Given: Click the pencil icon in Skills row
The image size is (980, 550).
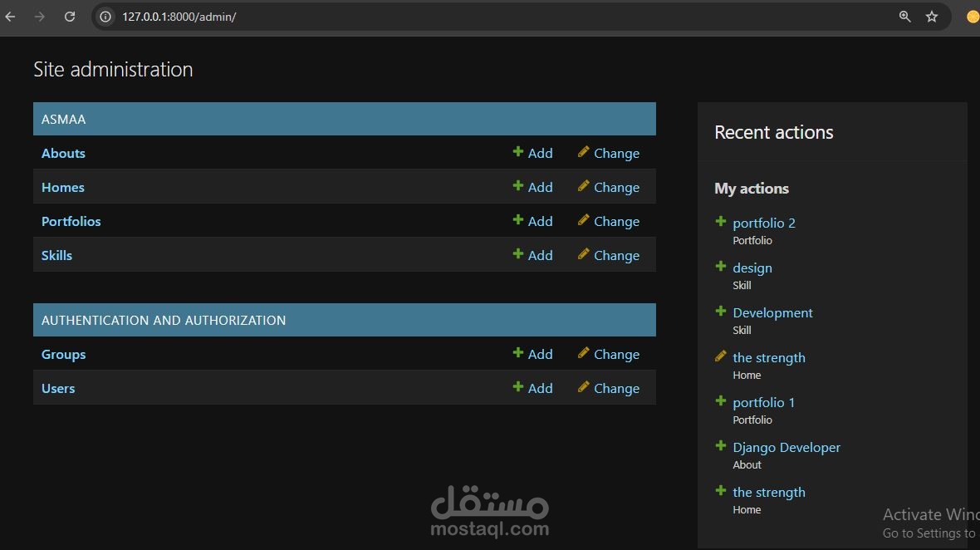Looking at the screenshot, I should (583, 253).
